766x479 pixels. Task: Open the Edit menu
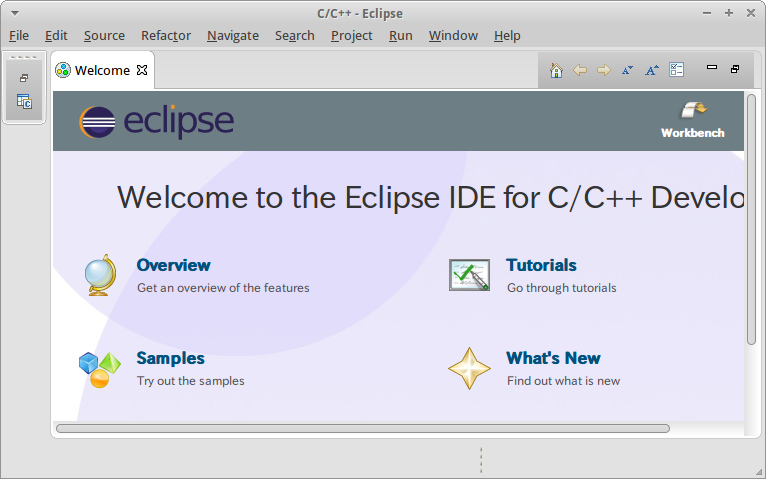coord(56,36)
